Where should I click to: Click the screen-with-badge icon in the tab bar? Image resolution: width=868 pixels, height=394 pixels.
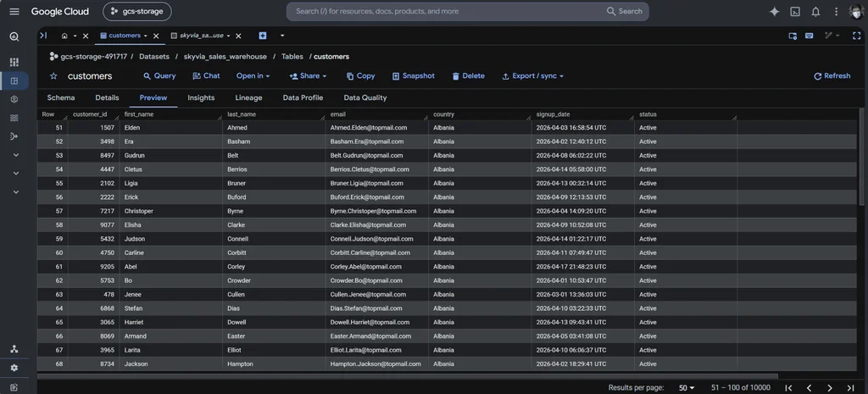point(793,36)
